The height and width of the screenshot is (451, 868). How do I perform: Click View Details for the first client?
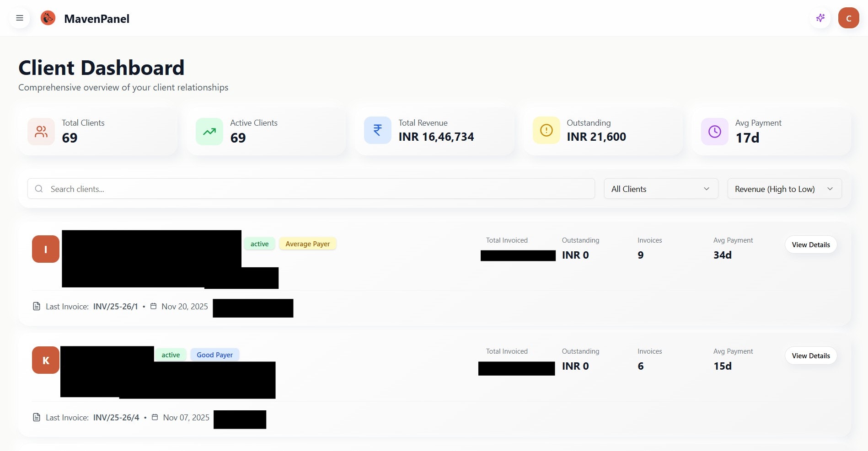[x=810, y=244]
